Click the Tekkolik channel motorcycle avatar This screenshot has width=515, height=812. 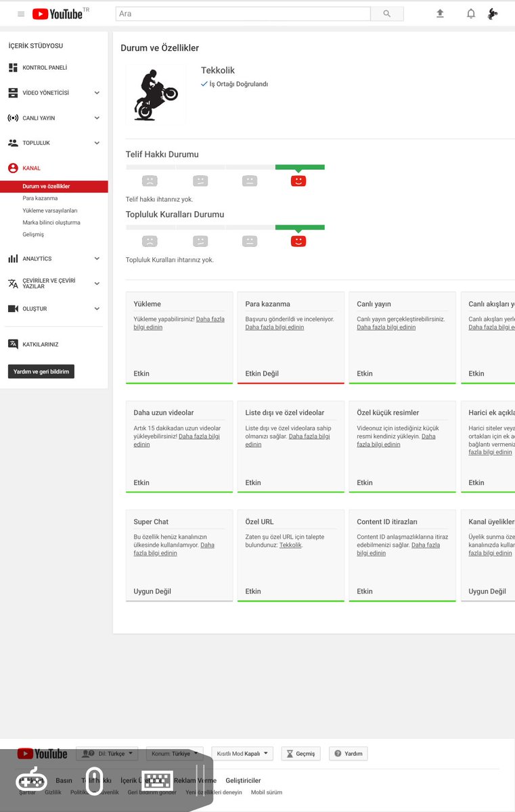(156, 93)
